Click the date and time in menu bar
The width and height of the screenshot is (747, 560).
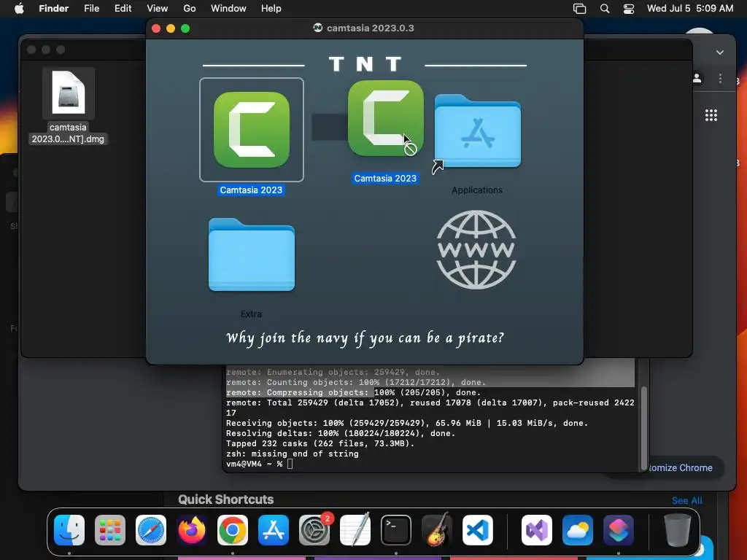[690, 9]
